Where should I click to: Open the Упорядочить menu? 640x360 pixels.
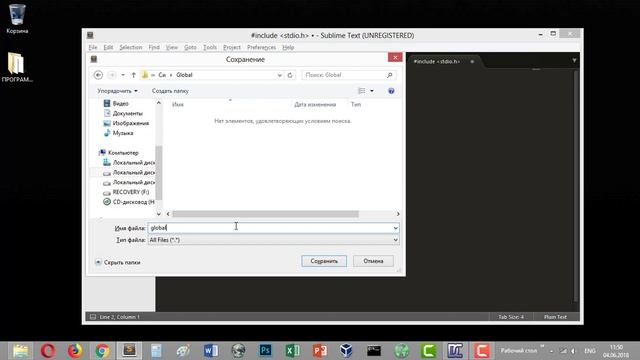117,91
